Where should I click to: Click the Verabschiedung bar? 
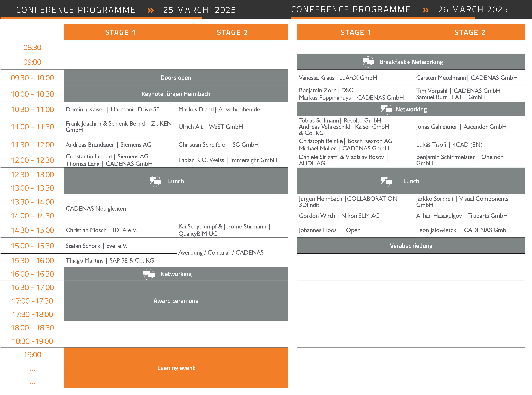pos(411,246)
